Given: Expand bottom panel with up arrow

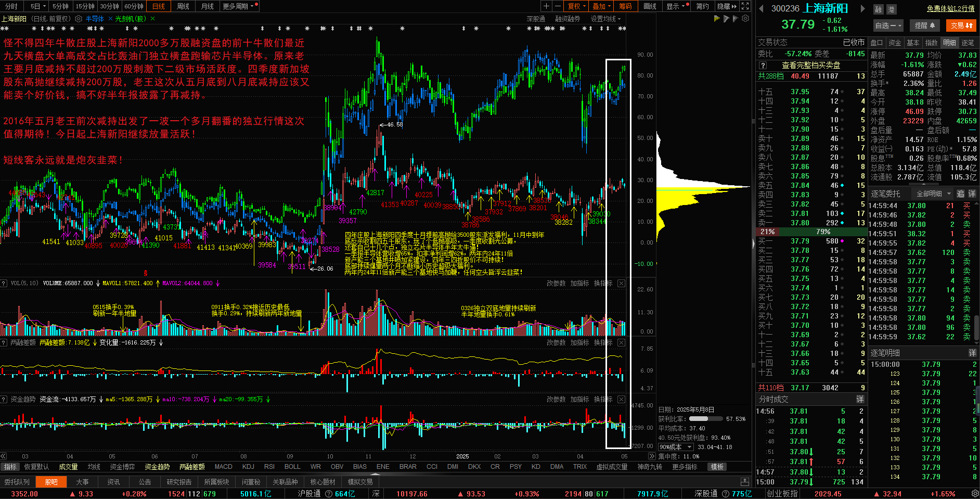Looking at the screenshot, I should 745,482.
